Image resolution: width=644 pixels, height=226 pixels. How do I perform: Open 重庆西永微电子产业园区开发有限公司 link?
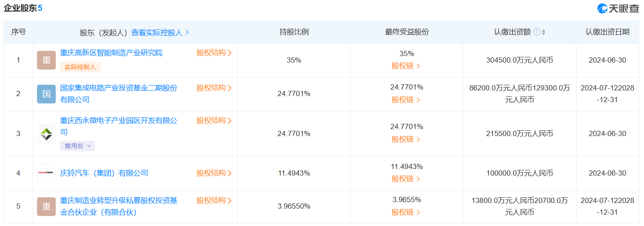tap(118, 126)
